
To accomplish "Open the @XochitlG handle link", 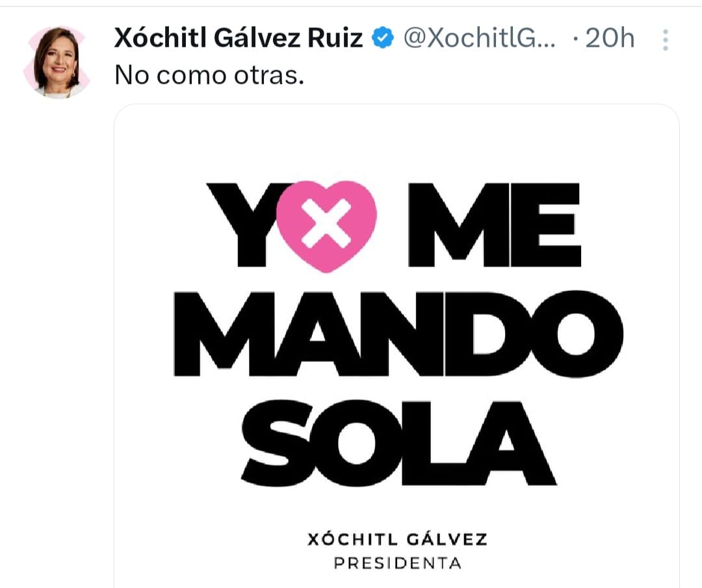I will (480, 39).
